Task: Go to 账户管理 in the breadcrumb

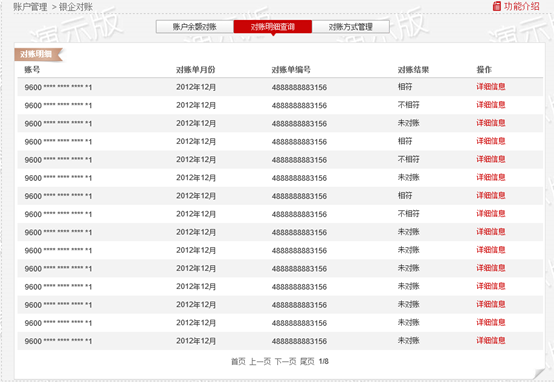Action: point(30,7)
